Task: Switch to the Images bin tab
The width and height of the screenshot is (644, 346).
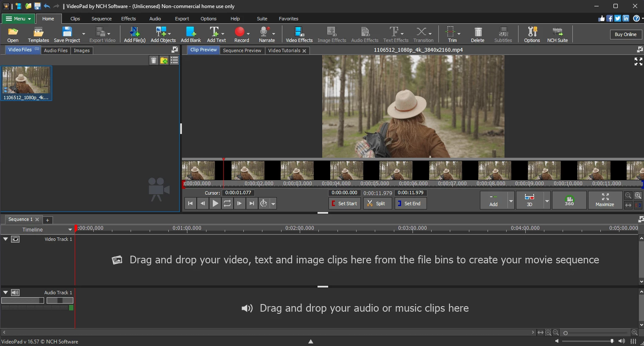Action: (81, 50)
